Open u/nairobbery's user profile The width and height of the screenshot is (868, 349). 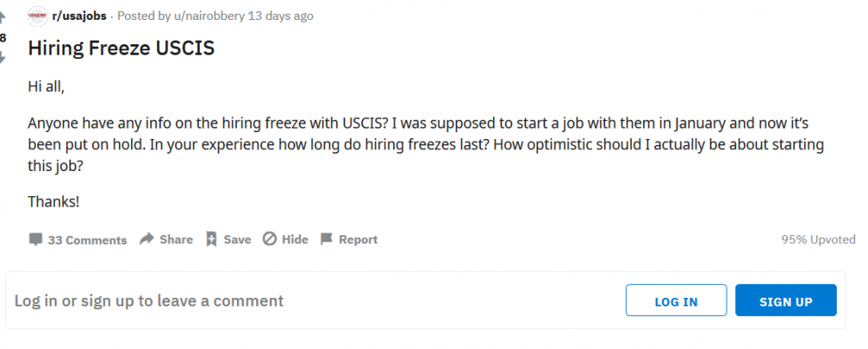coord(208,16)
